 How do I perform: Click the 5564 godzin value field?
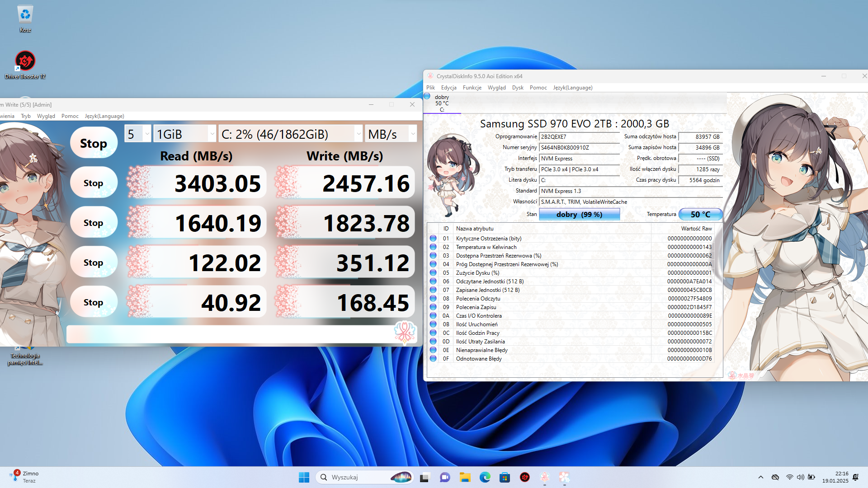[700, 180]
